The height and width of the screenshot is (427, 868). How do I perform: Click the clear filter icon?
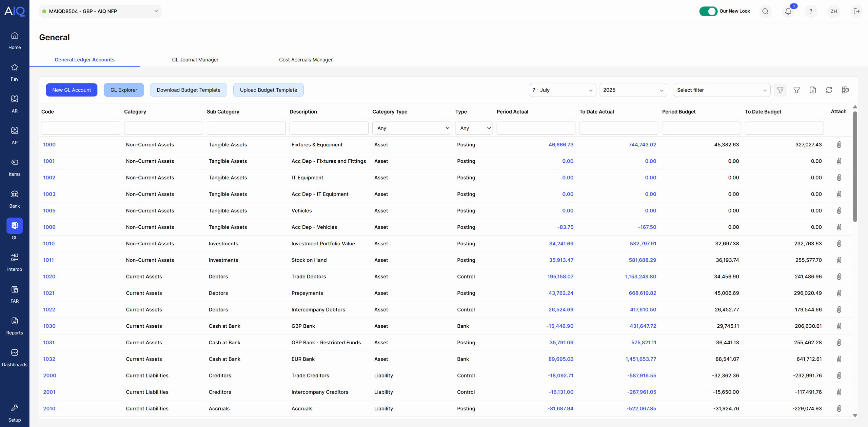pyautogui.click(x=780, y=90)
